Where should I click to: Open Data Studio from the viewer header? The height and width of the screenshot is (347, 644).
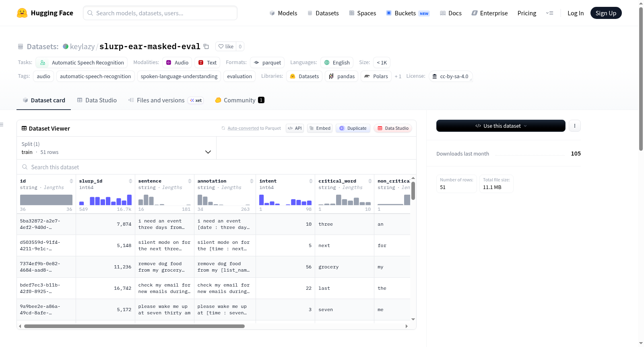(393, 128)
